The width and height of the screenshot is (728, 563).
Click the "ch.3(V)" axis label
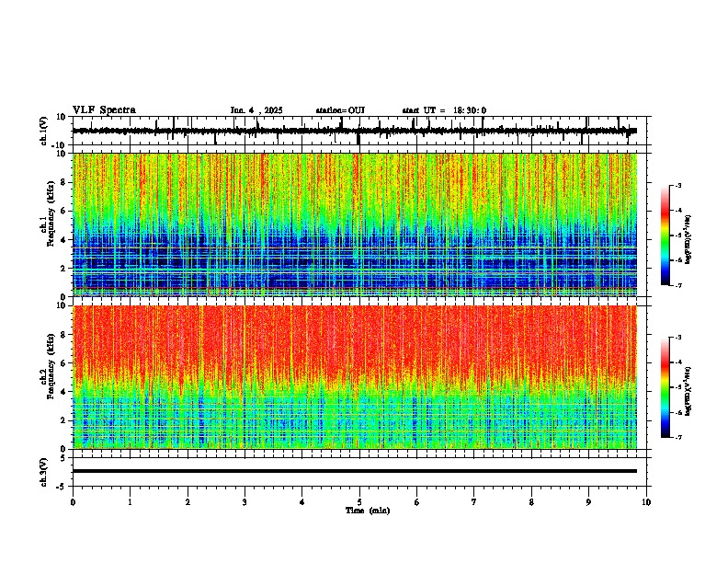44,472
